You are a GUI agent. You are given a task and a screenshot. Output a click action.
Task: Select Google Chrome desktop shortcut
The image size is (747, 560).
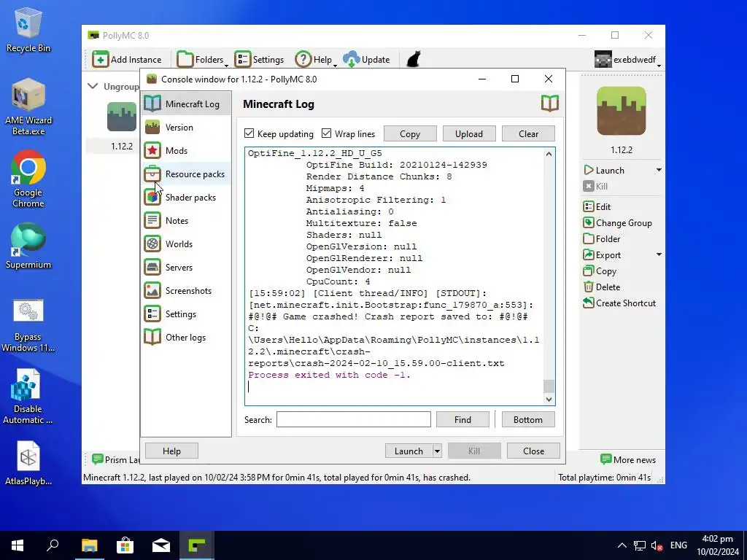point(28,179)
